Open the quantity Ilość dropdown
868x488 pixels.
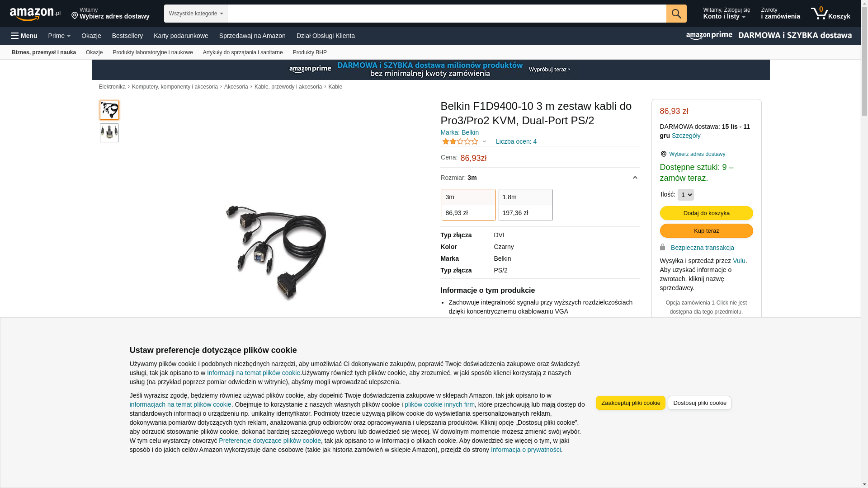coord(686,195)
